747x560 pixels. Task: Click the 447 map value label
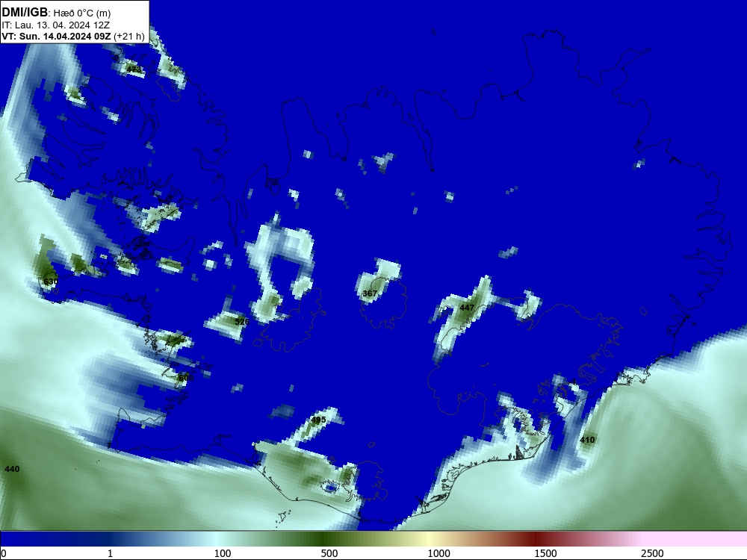click(x=467, y=308)
